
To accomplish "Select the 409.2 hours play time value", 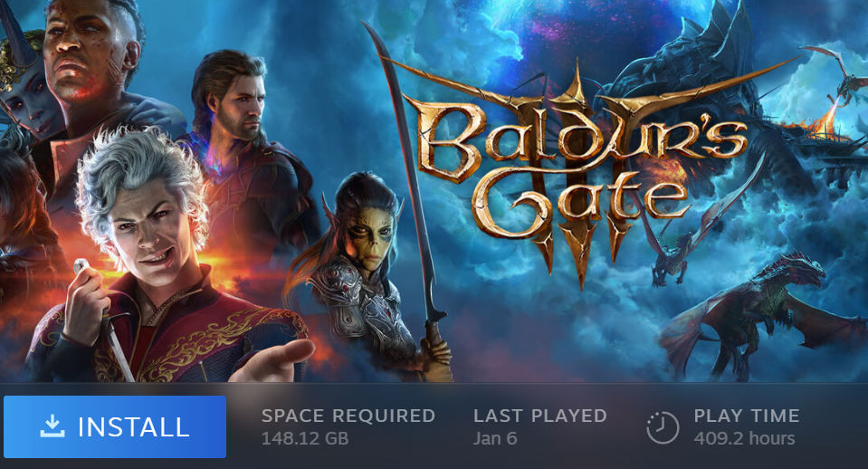I will [744, 438].
